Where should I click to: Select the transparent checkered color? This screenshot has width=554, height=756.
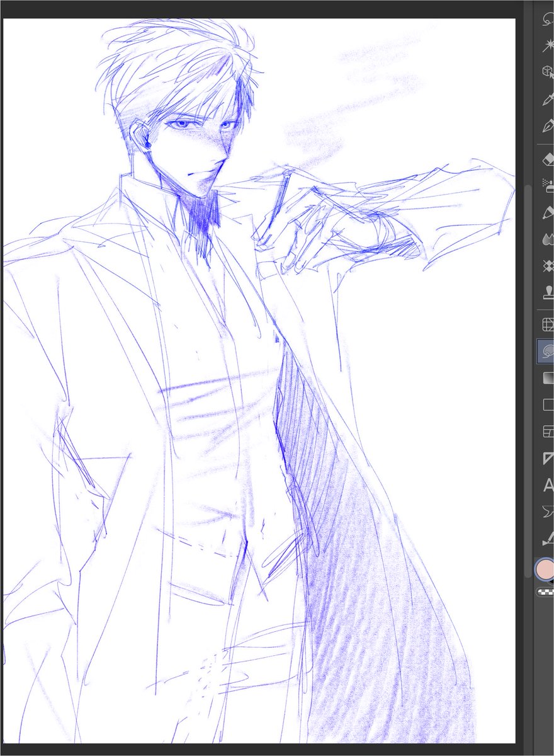click(x=545, y=592)
